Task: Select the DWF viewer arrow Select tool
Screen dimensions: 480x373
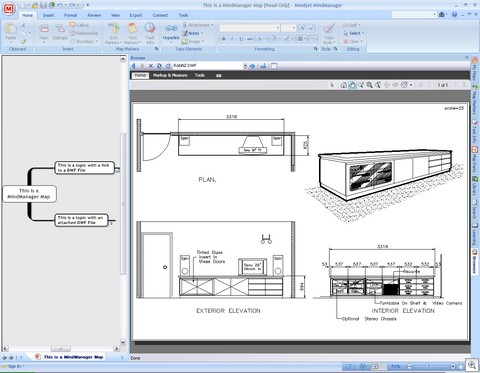Action: (x=332, y=85)
